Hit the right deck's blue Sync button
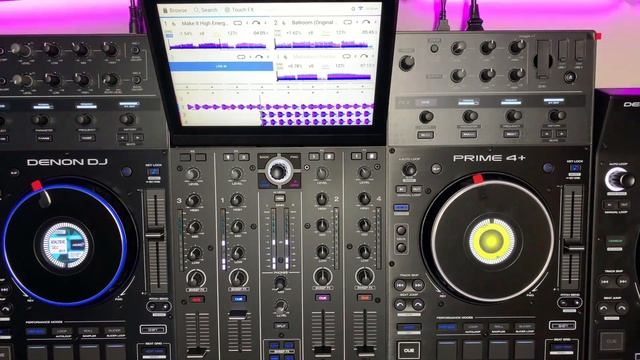Screen dimensions: 640x360 click(x=409, y=327)
